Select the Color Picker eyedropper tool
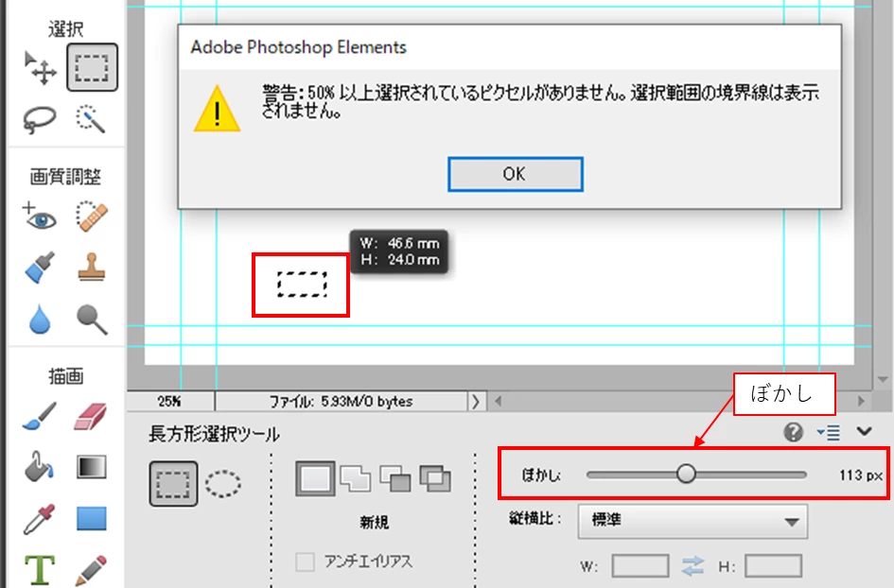 coord(40,518)
